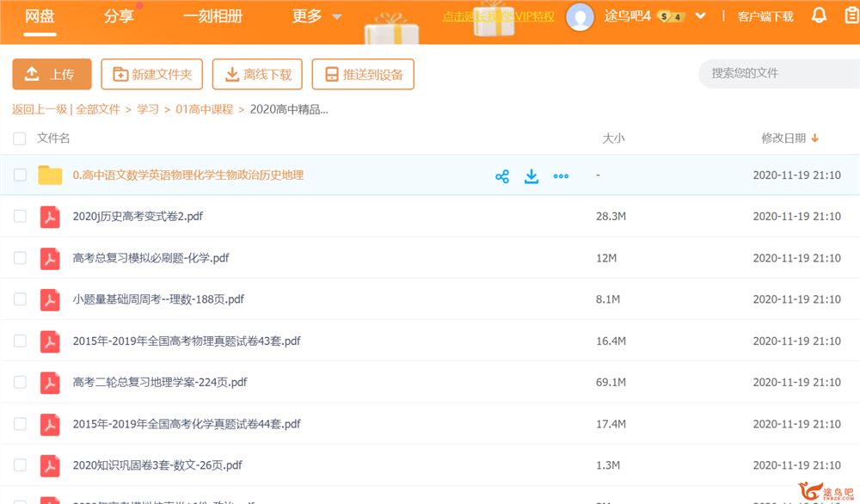The height and width of the screenshot is (504, 860).
Task: Select checkbox for 小题量基础周周考--理数-188页.pdf
Action: [20, 299]
